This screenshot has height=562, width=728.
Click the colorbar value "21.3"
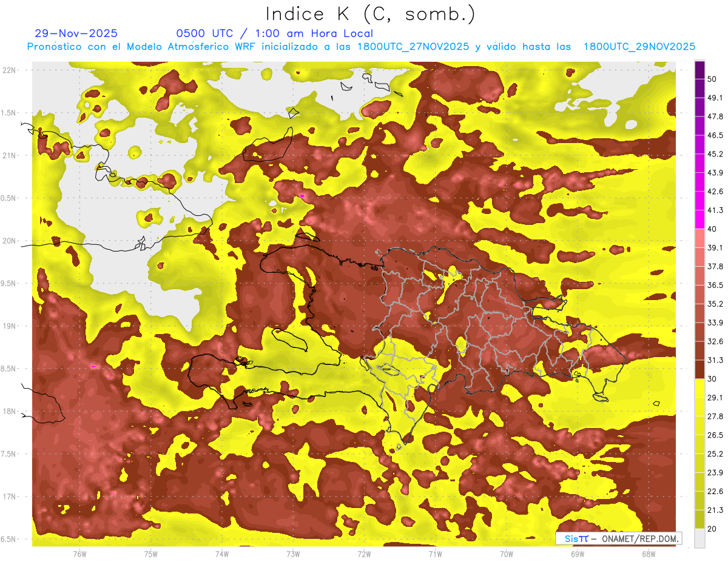click(x=715, y=510)
